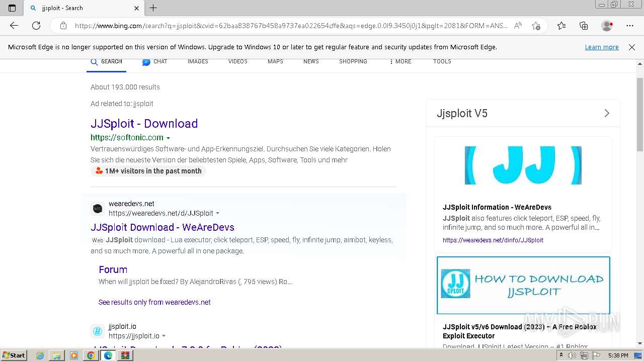Image resolution: width=644 pixels, height=362 pixels.
Task: Switch to Microsoft Edge on the taskbar
Action: 108,355
